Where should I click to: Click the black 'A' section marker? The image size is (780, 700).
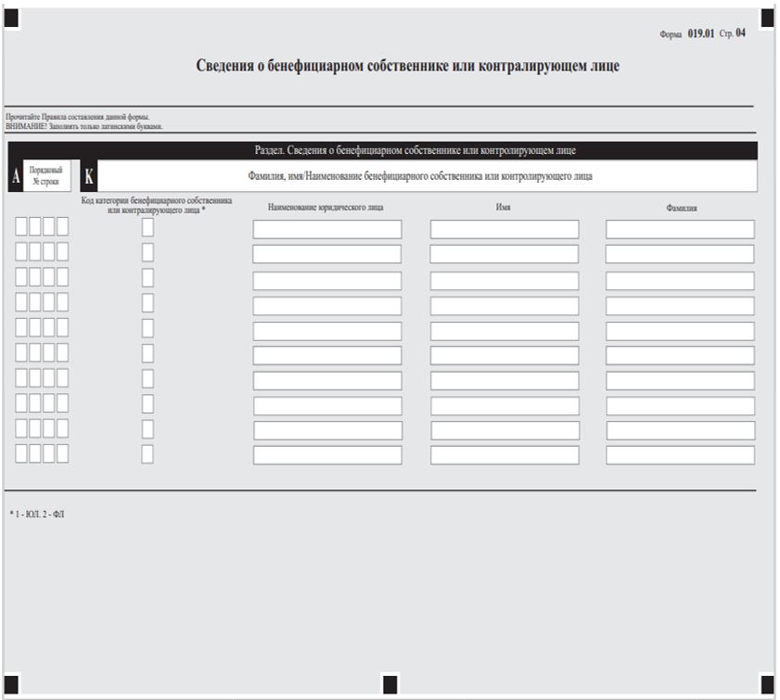[16, 178]
